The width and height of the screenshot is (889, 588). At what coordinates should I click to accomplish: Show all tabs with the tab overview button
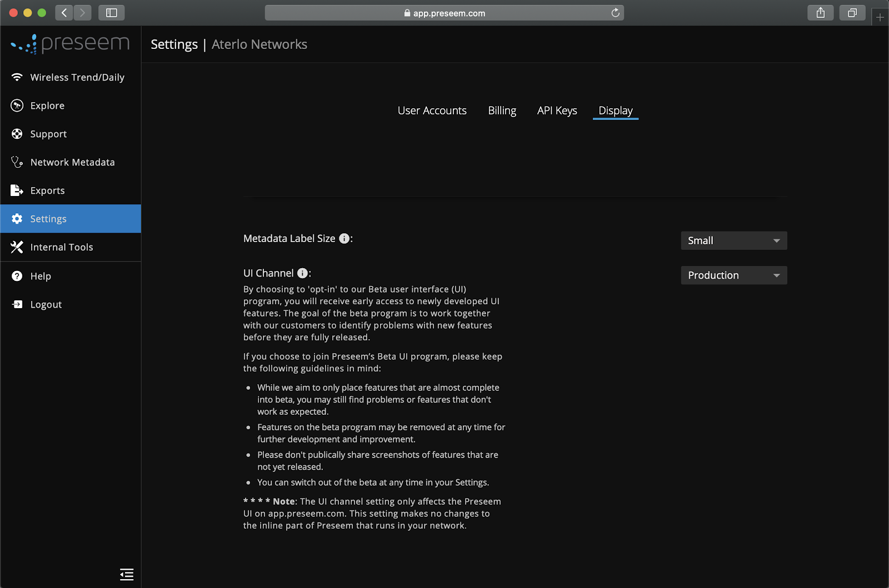point(852,13)
